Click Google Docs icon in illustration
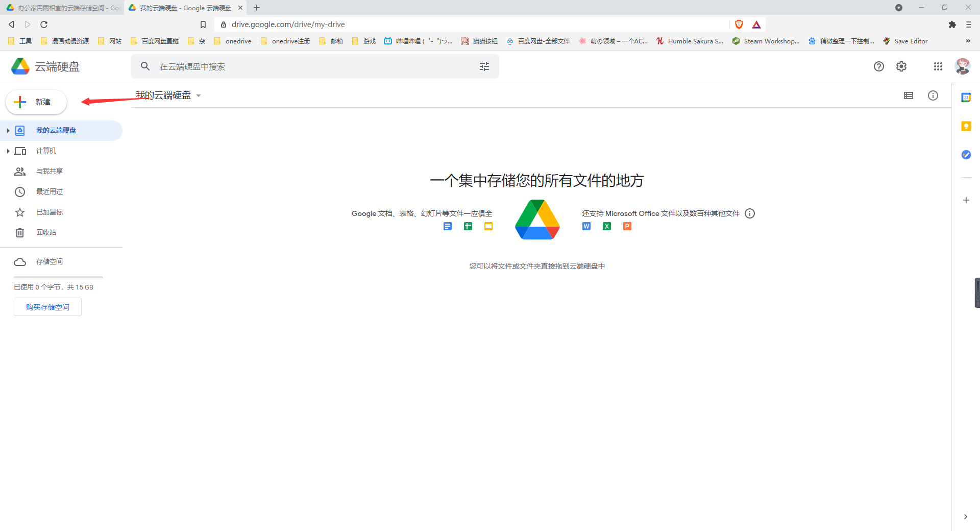This screenshot has height=531, width=980. coord(448,226)
